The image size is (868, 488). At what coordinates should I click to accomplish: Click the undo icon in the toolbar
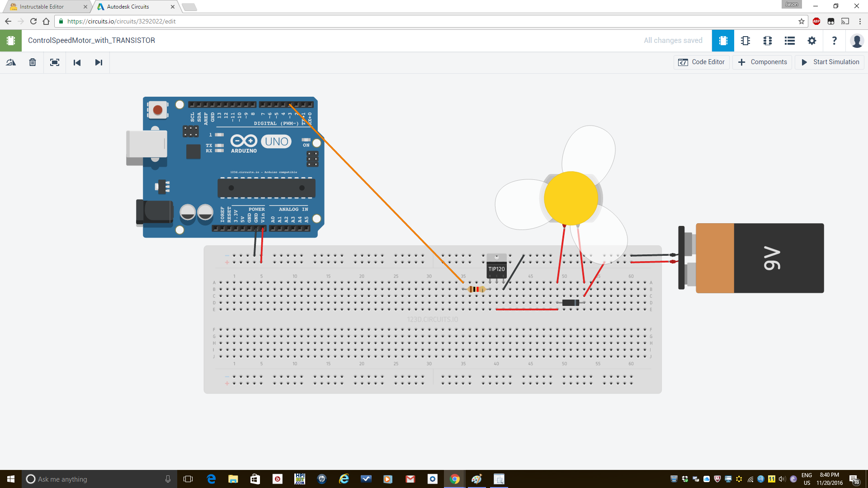(77, 62)
